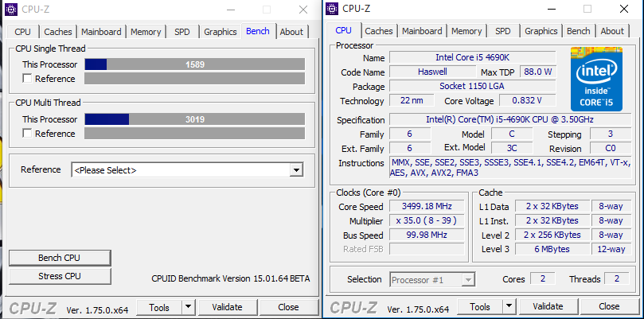Click Instructions list starting with MMX, SSE
This screenshot has height=319, width=644.
[510, 168]
